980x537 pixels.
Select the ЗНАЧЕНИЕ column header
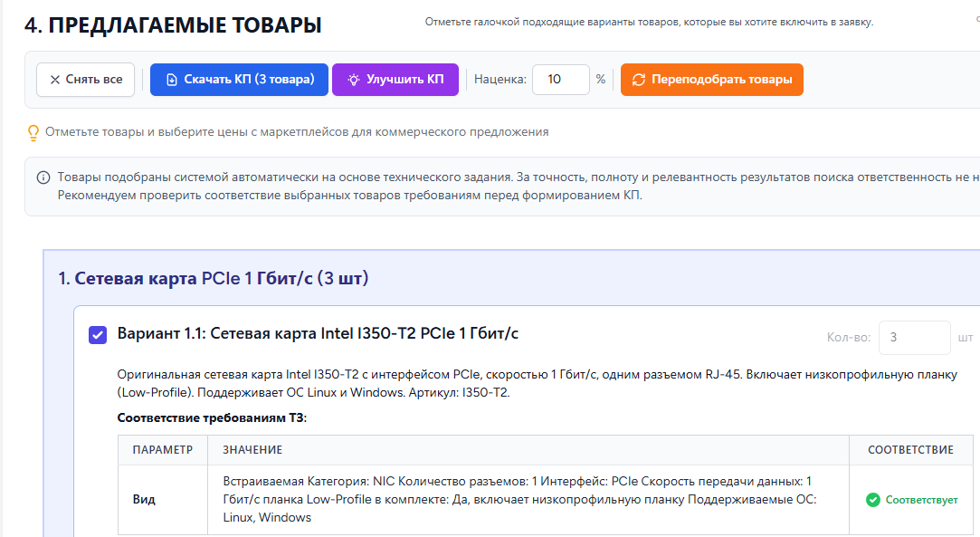(x=252, y=450)
